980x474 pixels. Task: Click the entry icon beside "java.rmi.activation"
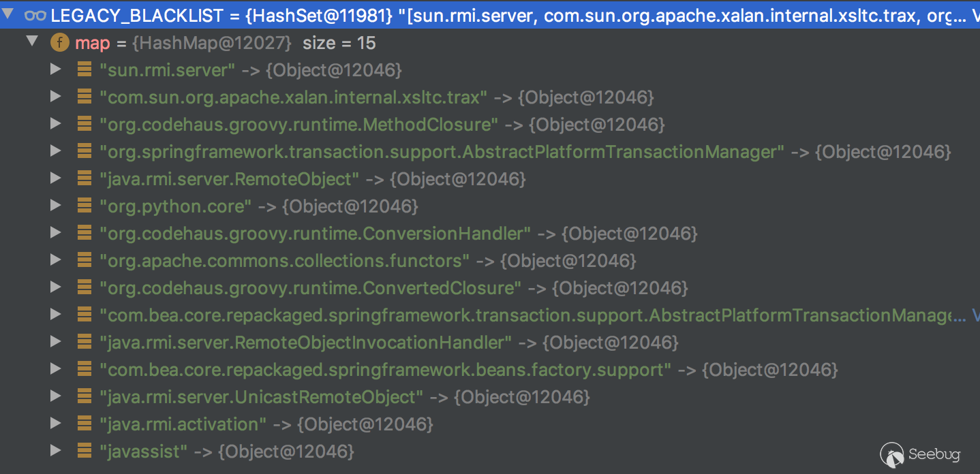click(x=85, y=424)
